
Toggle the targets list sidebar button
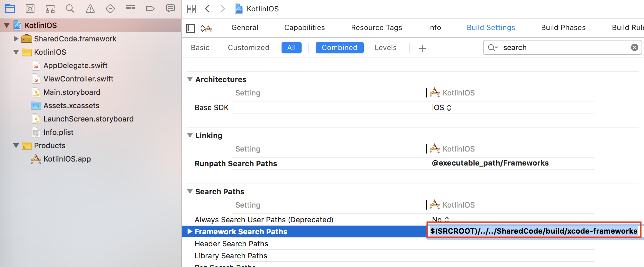tap(191, 28)
